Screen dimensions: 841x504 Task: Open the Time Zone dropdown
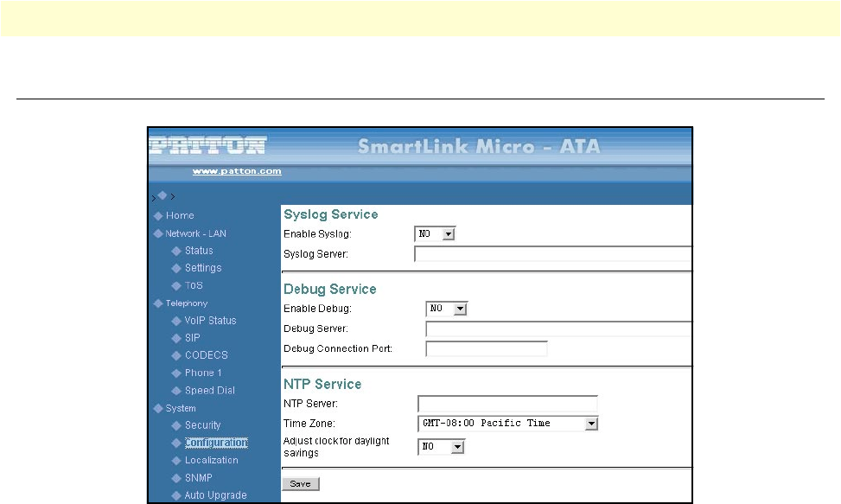coord(507,424)
